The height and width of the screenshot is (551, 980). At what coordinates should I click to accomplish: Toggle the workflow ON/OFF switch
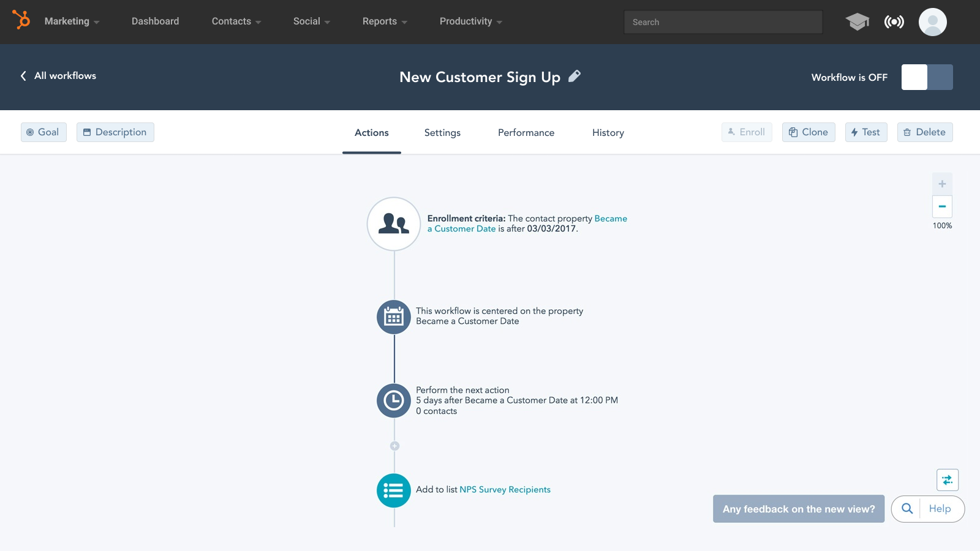(x=927, y=77)
